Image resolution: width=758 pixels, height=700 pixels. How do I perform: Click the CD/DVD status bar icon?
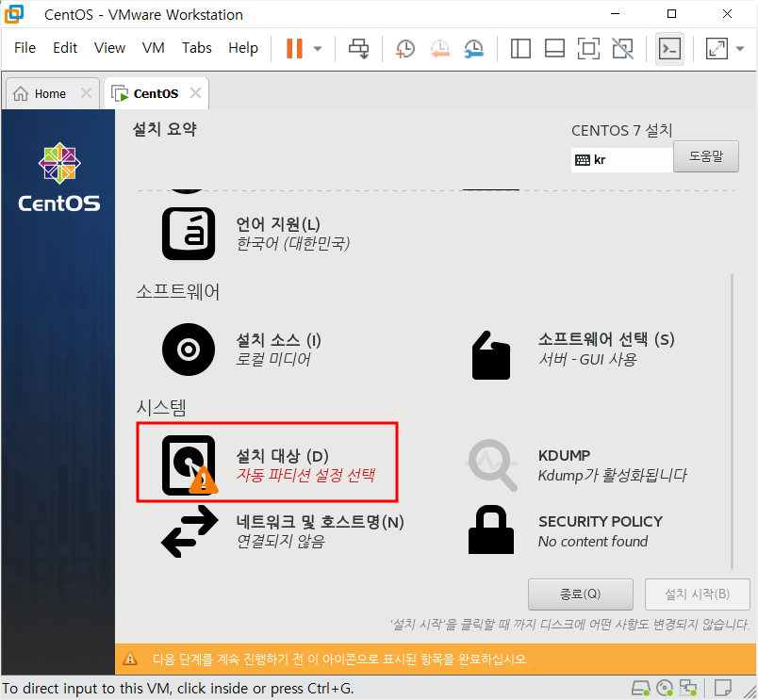(665, 688)
